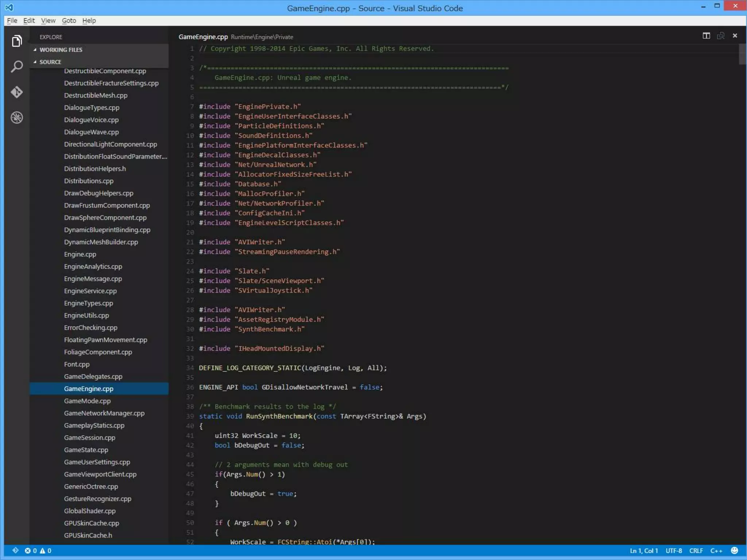This screenshot has height=560, width=747.
Task: Click the CRLF line ending button
Action: click(696, 551)
